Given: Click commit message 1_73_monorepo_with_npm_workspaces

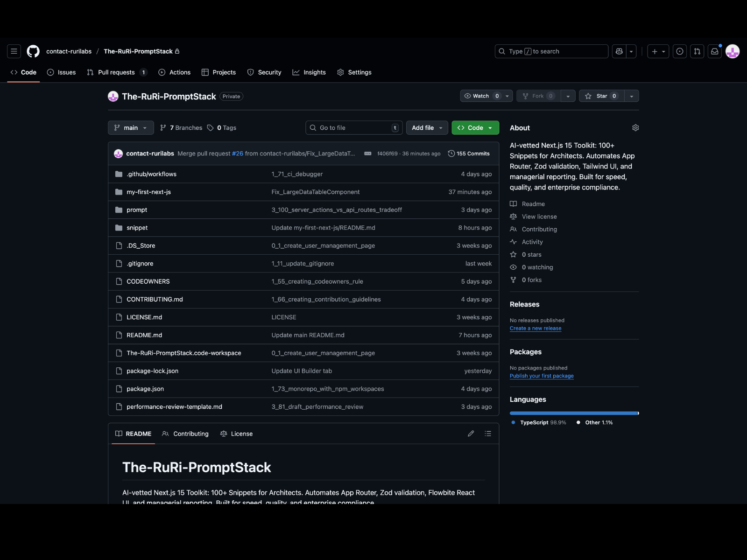Looking at the screenshot, I should point(328,389).
